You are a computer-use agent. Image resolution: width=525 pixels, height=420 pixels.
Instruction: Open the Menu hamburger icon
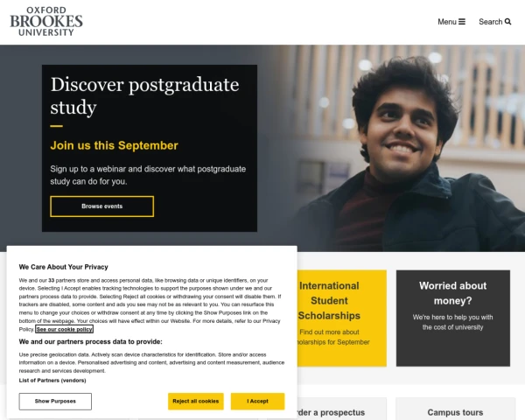click(462, 22)
